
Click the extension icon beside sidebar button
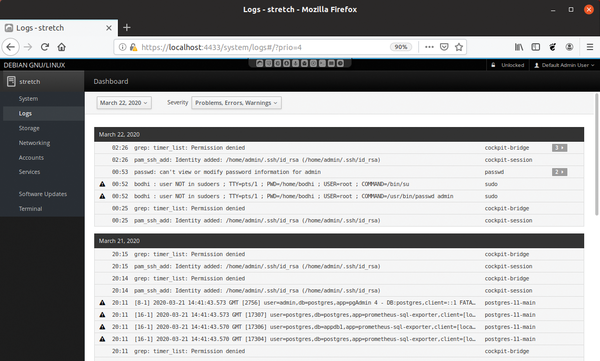(x=553, y=47)
